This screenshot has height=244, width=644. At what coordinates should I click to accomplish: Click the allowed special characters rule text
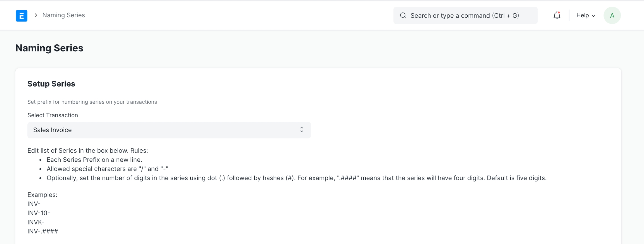pos(107,169)
